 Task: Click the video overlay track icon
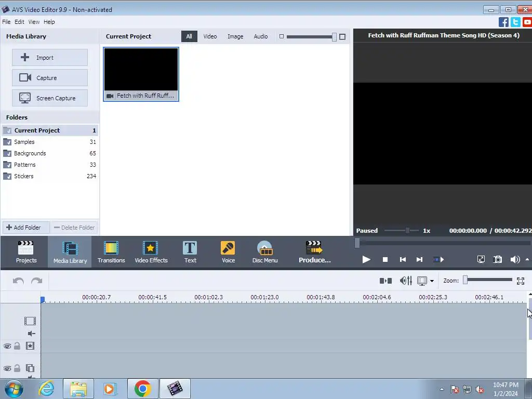pyautogui.click(x=30, y=368)
